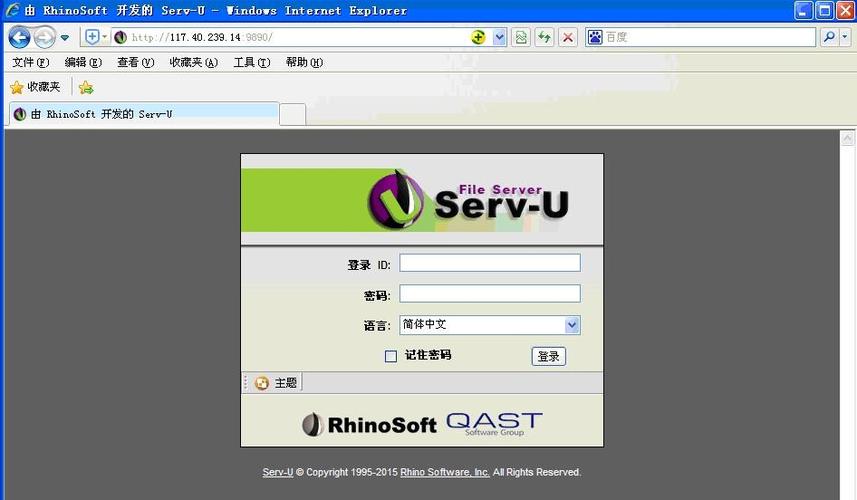Select the RhinoSoft Serv-U browser tab

tap(144, 114)
